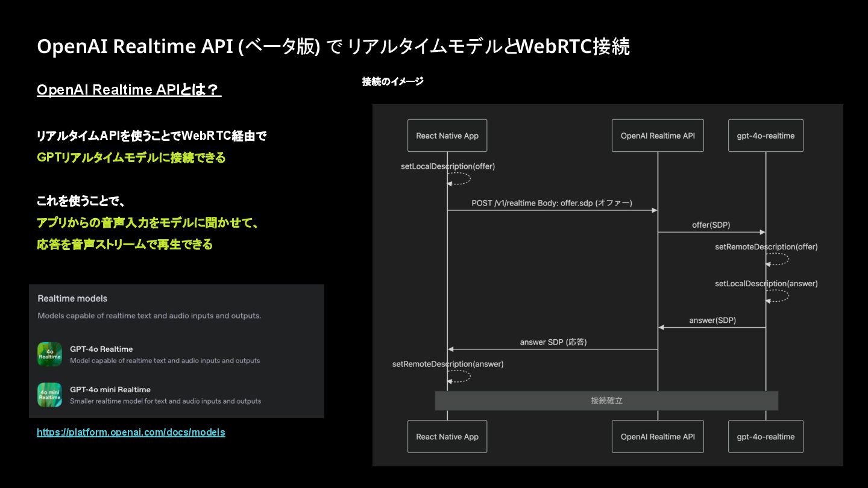Click 'Models capable of realtime text and audio' description
868x488 pixels.
[149, 316]
